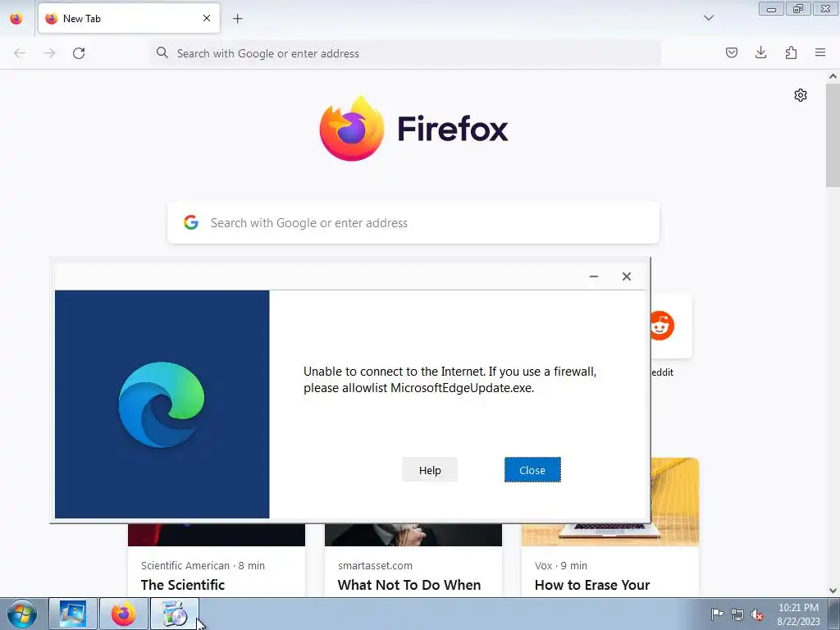Screen dimensions: 840x630
Task: Minimize the Edge installer dialog
Action: coord(594,276)
